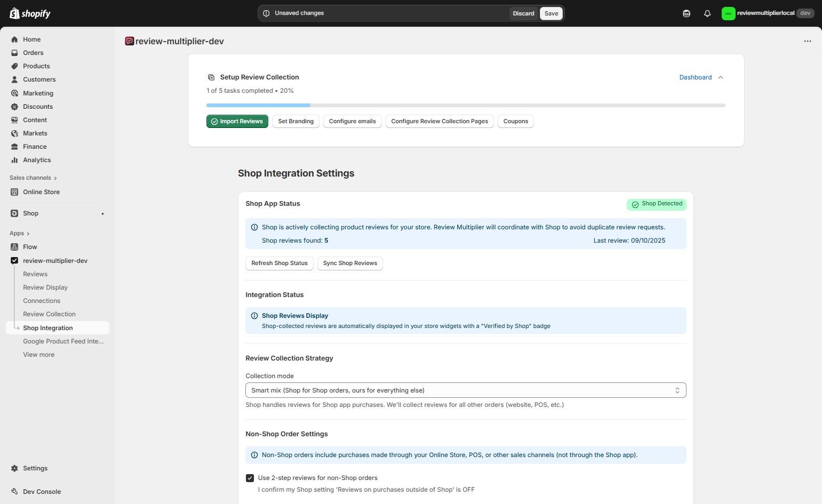Click the Shop channel icon
The height and width of the screenshot is (504, 822).
(14, 213)
